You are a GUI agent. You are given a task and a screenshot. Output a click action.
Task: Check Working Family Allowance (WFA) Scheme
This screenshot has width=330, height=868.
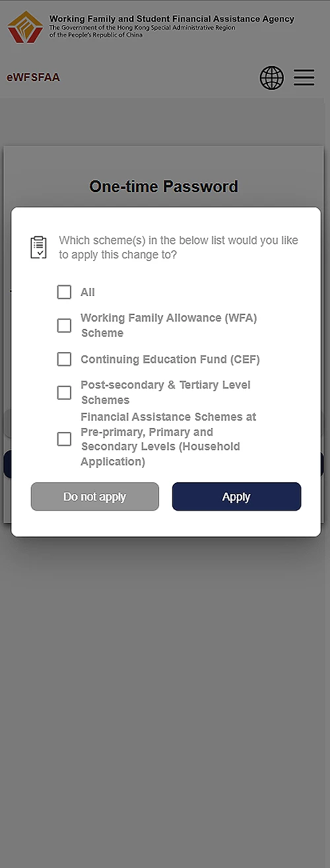pos(64,326)
